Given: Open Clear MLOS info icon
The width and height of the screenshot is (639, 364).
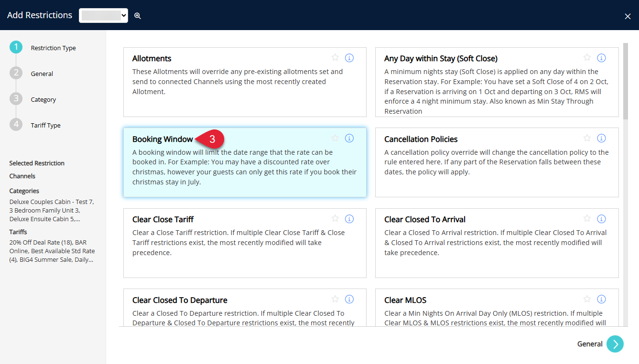Looking at the screenshot, I should click(x=602, y=300).
